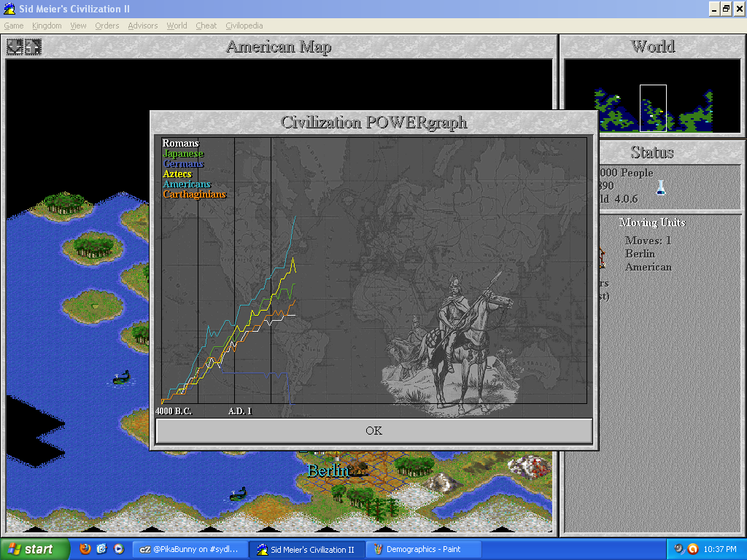Viewport: 747px width, 560px height.
Task: Click the Status panel title
Action: [x=652, y=152]
